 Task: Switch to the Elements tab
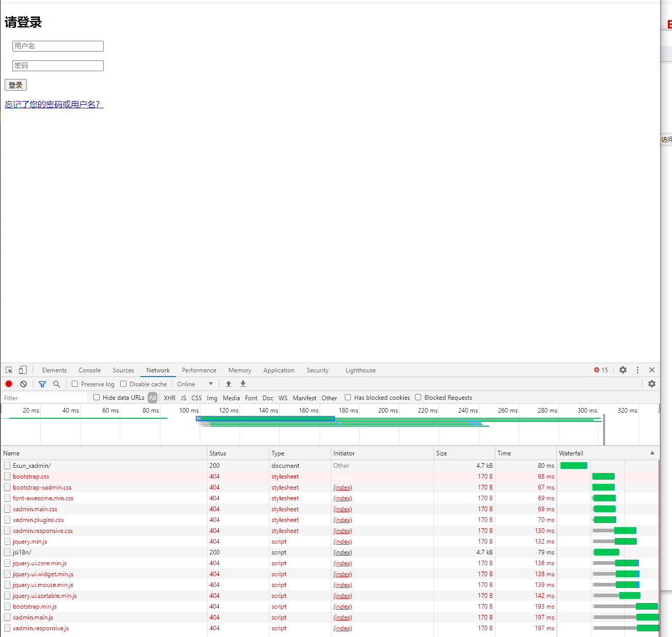pyautogui.click(x=54, y=370)
